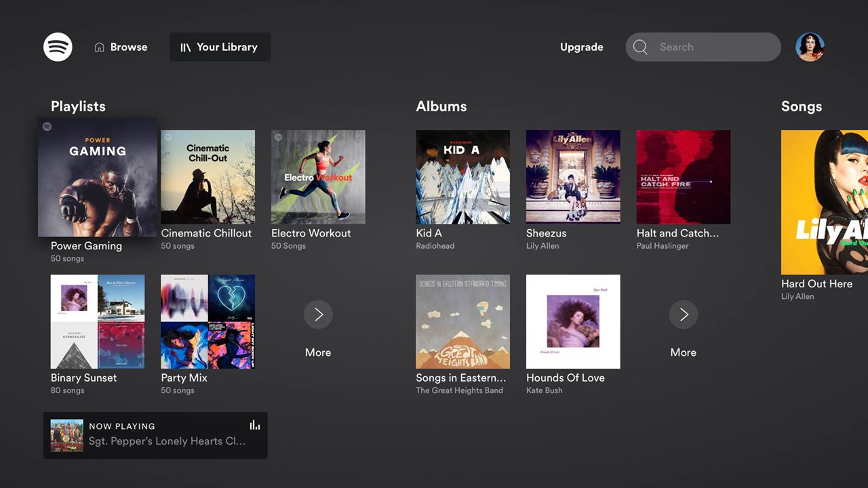Click the 'Power Gaming' playlist title

click(x=86, y=246)
